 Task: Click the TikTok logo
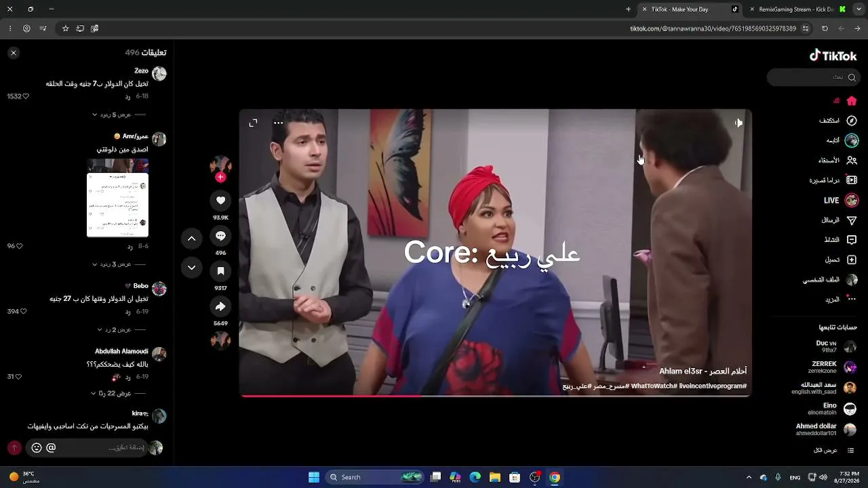coord(833,56)
